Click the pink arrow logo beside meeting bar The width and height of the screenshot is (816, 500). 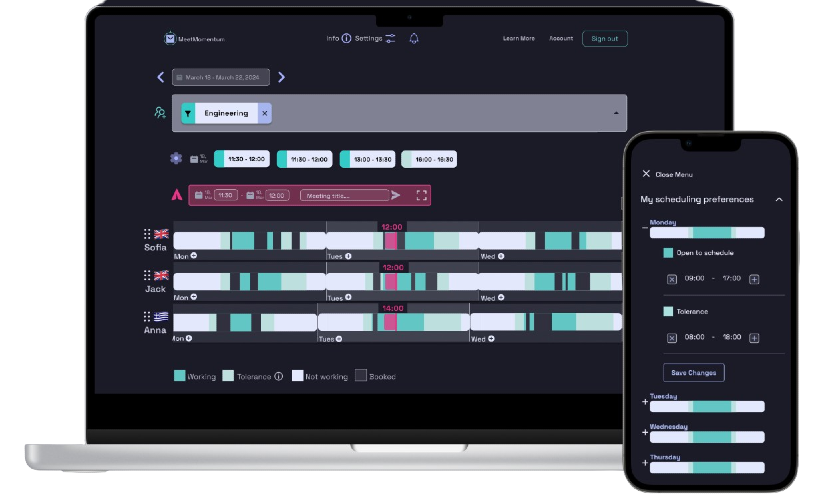point(177,195)
